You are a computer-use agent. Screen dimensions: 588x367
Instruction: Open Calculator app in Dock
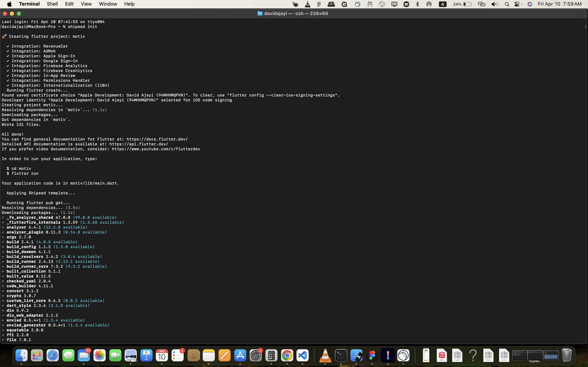coord(271,356)
